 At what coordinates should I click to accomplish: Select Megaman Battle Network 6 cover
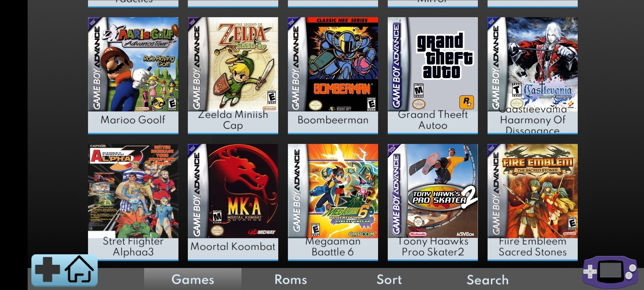point(333,191)
